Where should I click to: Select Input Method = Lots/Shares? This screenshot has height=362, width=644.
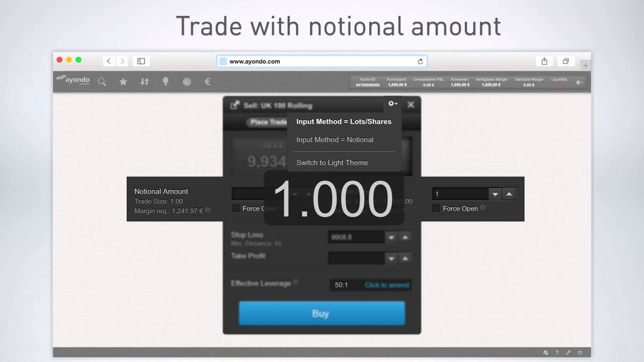pyautogui.click(x=344, y=122)
